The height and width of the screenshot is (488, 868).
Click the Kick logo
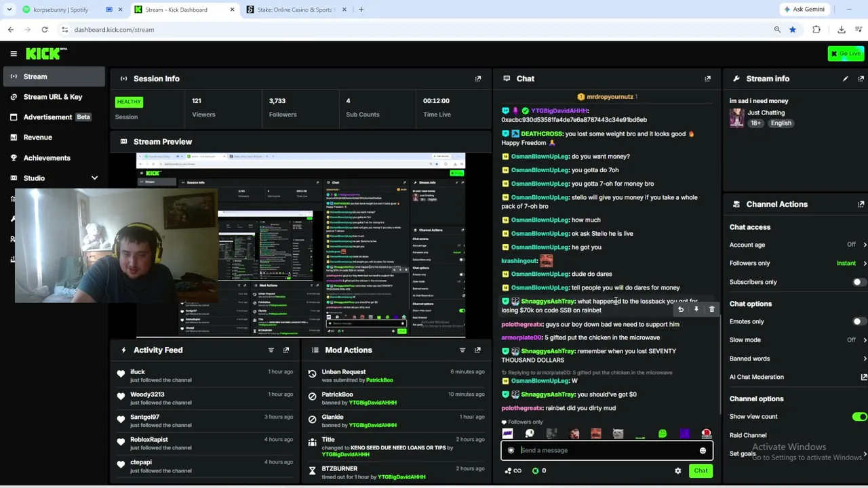46,54
